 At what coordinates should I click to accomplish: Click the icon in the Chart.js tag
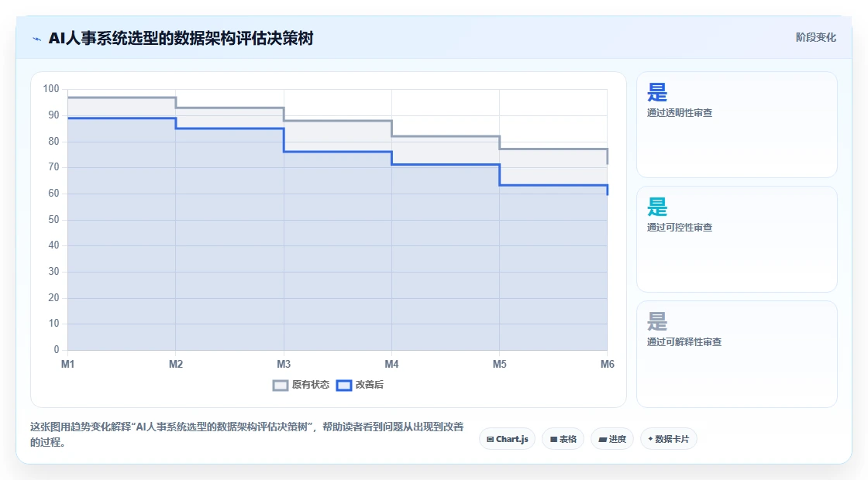[490, 440]
